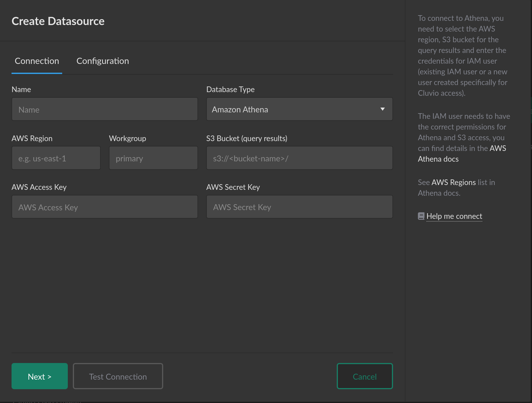The width and height of the screenshot is (532, 403).
Task: Click the Help me connect link
Action: [454, 216]
